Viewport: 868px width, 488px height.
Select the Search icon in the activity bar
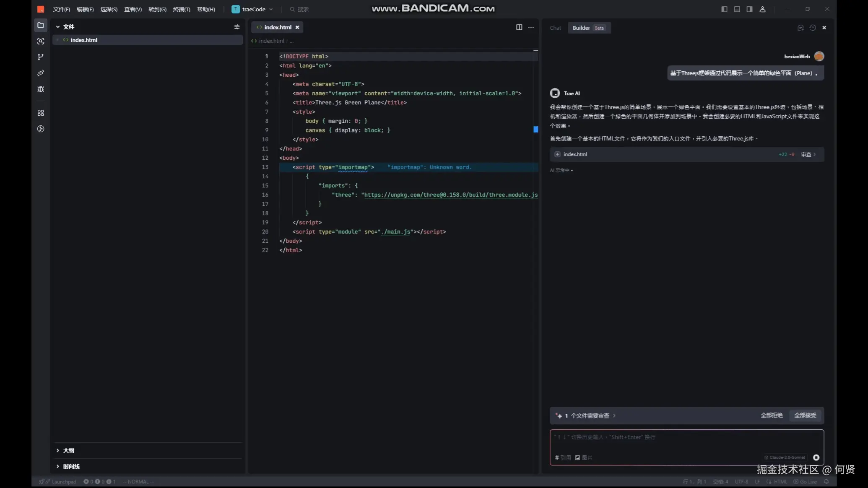pyautogui.click(x=40, y=41)
